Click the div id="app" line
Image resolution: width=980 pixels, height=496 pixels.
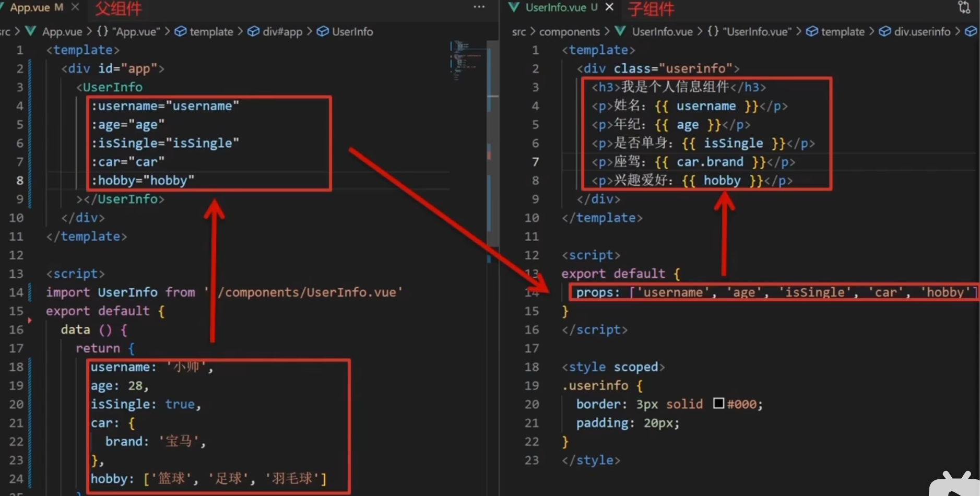point(113,68)
